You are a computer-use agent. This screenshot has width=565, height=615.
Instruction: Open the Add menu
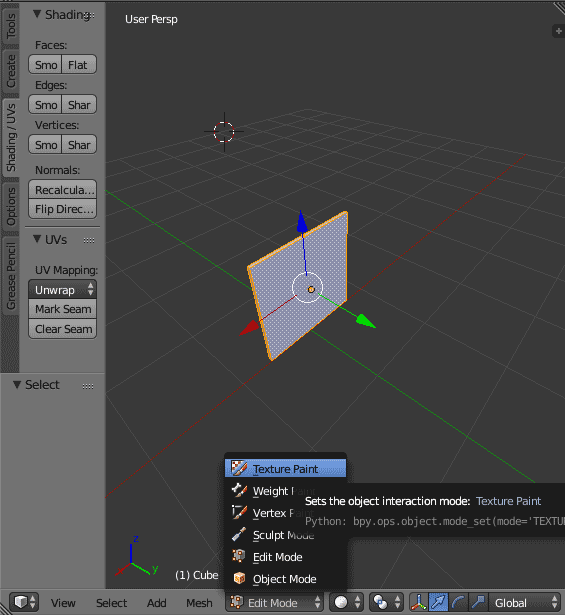click(156, 602)
